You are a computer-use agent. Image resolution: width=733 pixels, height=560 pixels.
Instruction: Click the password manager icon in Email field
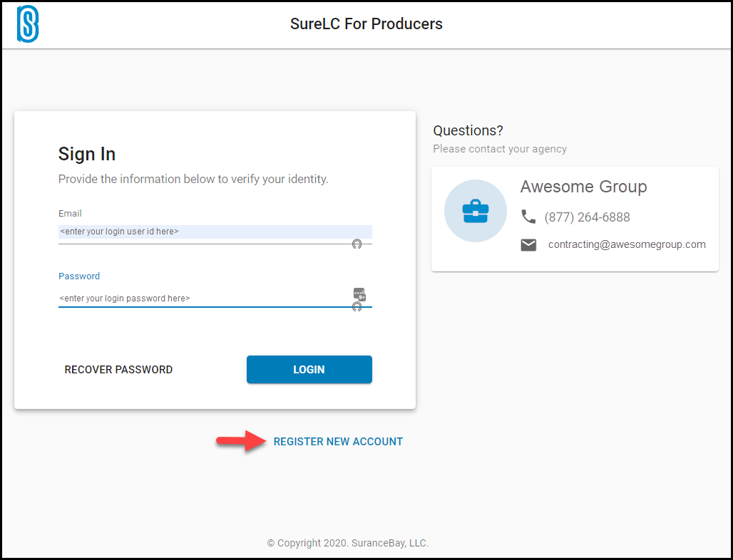[x=357, y=244]
